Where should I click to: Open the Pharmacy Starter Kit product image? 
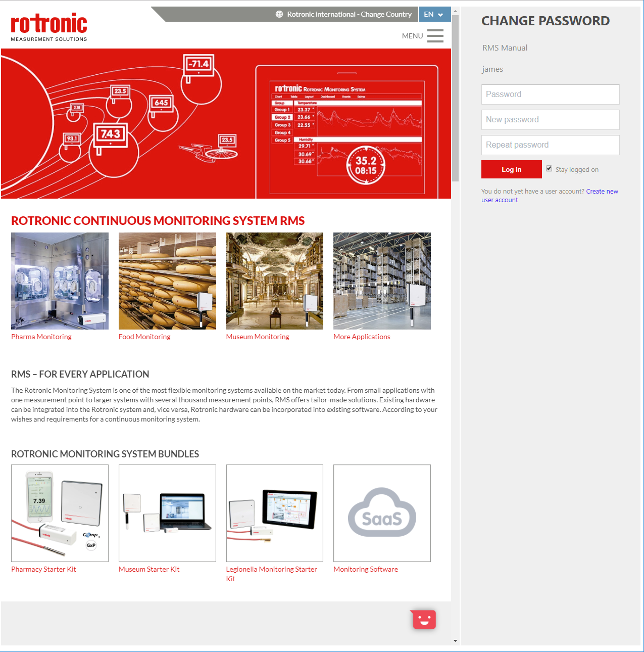(60, 513)
